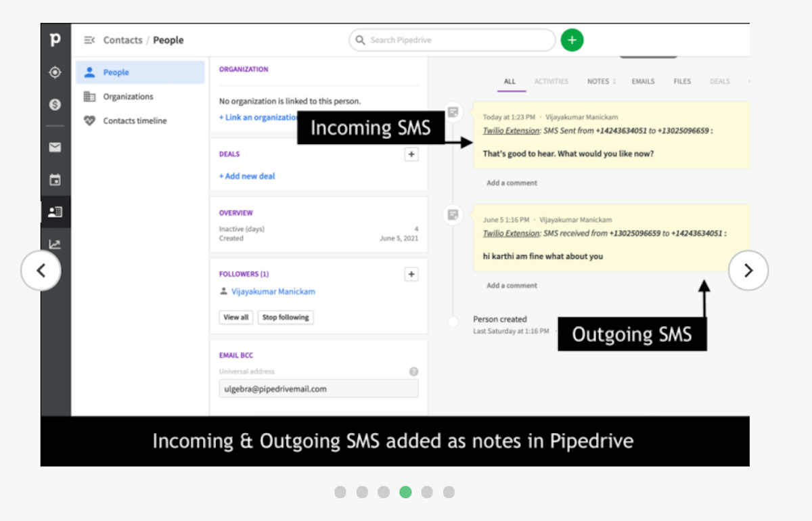This screenshot has width=812, height=521.
Task: Click Stop following button
Action: click(x=286, y=317)
